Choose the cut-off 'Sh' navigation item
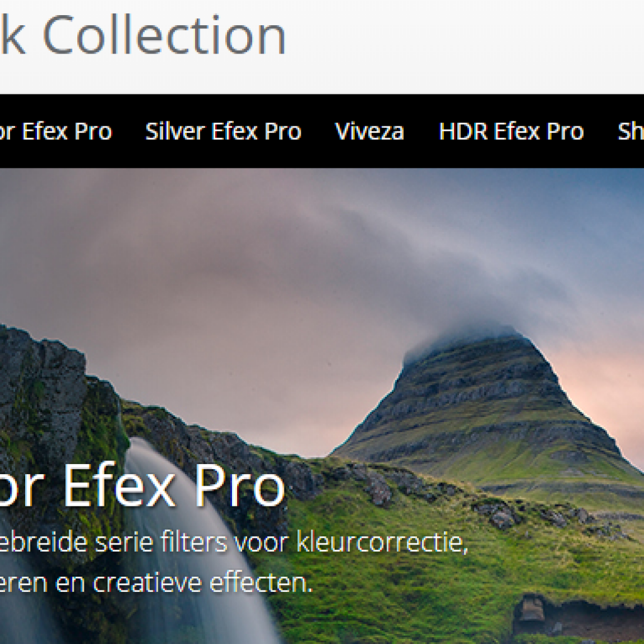 [631, 131]
